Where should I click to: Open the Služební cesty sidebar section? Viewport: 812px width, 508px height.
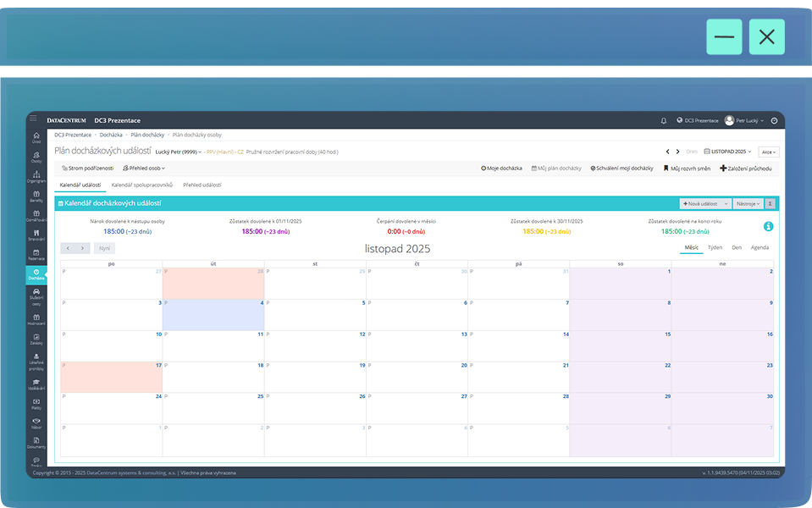tap(36, 296)
